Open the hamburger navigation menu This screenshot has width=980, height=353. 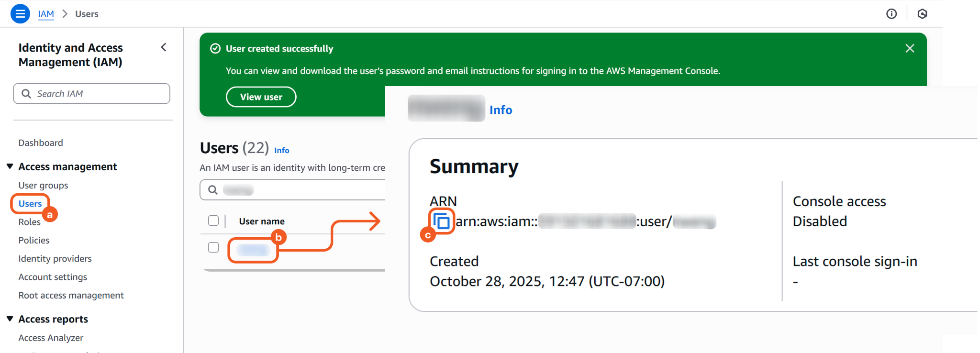pos(20,14)
